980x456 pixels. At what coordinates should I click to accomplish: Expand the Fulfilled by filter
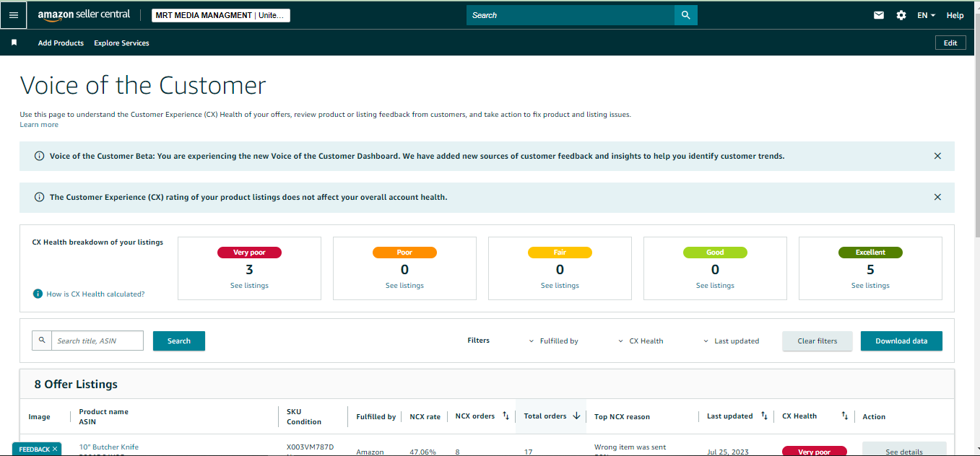click(554, 341)
